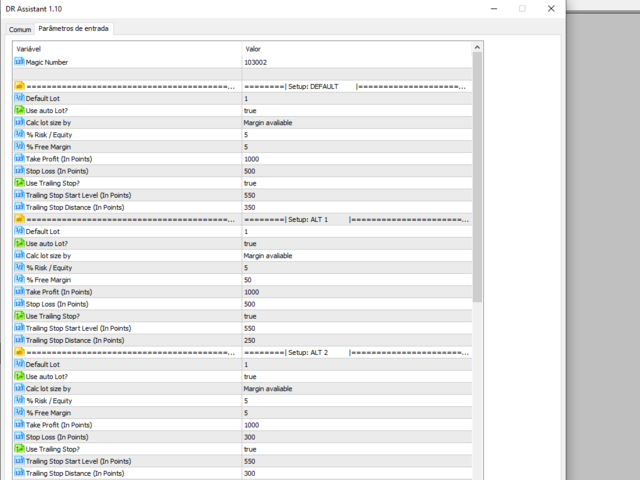Image resolution: width=640 pixels, height=480 pixels.
Task: Switch to the Comum tab
Action: [x=20, y=29]
